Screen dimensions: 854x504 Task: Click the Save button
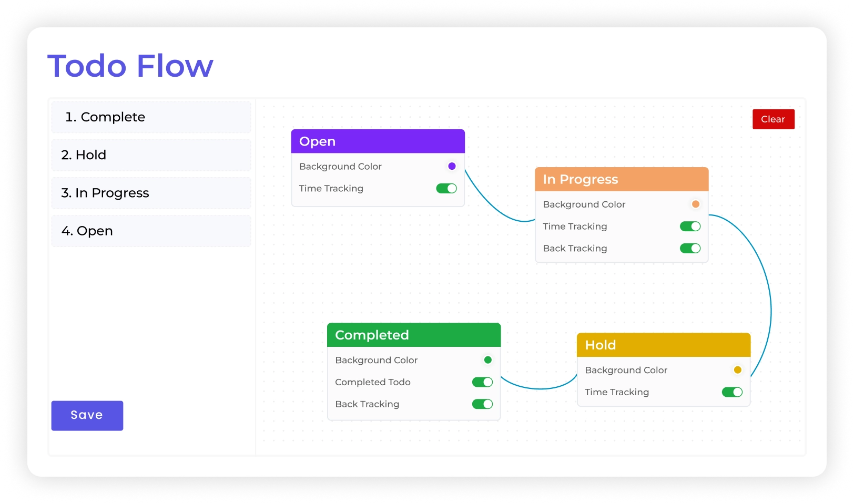coord(87,416)
